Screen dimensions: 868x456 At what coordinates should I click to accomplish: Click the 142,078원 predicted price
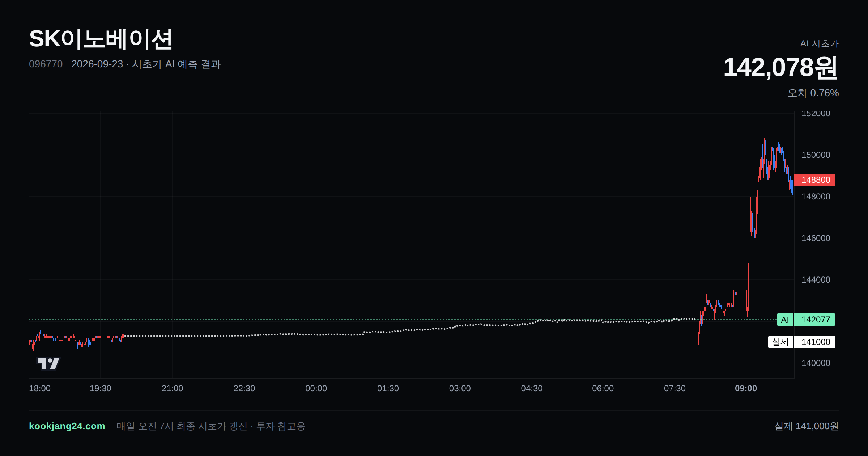(780, 68)
